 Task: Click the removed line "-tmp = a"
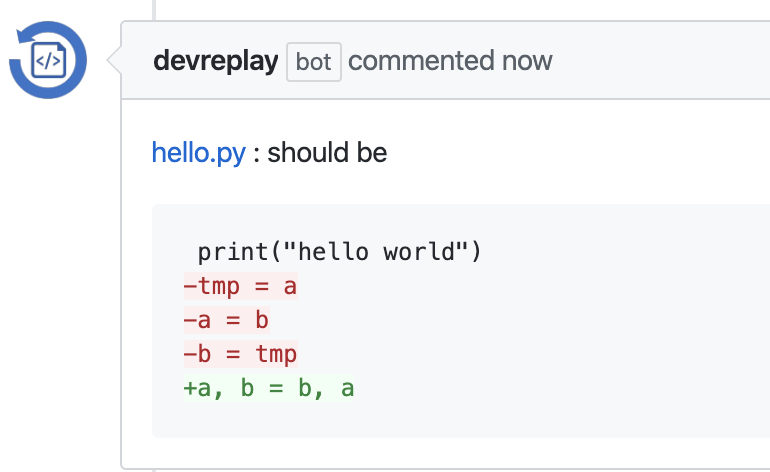[x=241, y=287]
